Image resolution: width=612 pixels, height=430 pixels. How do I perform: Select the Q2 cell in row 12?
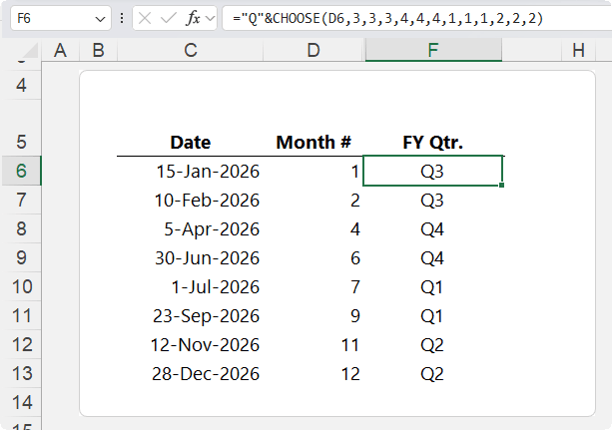click(x=433, y=344)
